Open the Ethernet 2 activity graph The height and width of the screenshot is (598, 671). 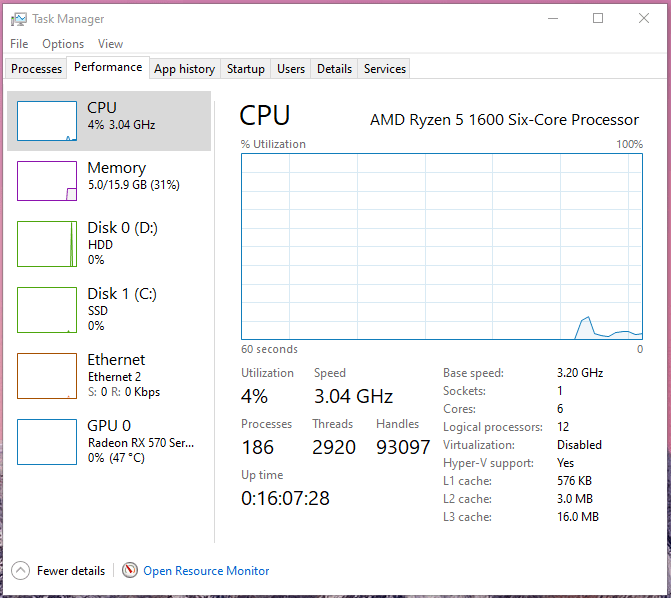pyautogui.click(x=47, y=375)
